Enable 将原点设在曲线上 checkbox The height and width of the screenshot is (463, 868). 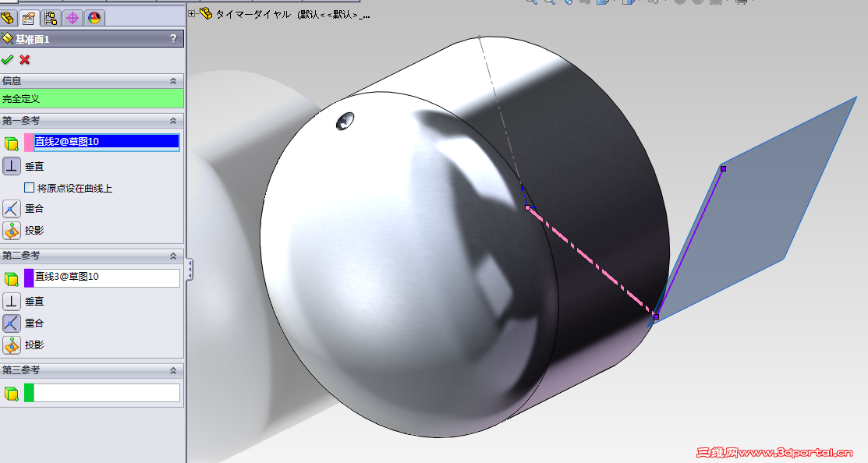point(30,188)
